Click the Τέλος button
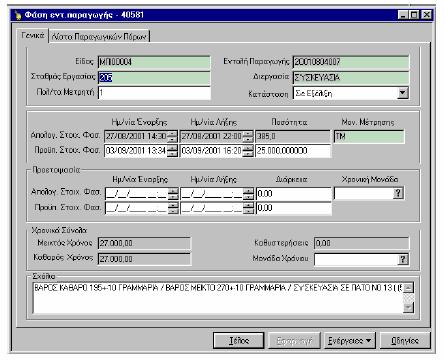 (x=239, y=340)
